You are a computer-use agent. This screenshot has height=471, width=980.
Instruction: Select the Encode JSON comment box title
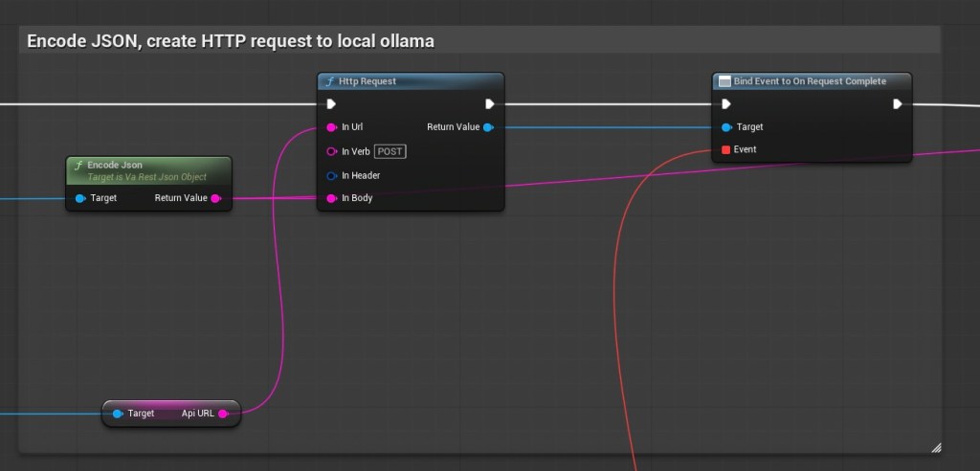(231, 41)
